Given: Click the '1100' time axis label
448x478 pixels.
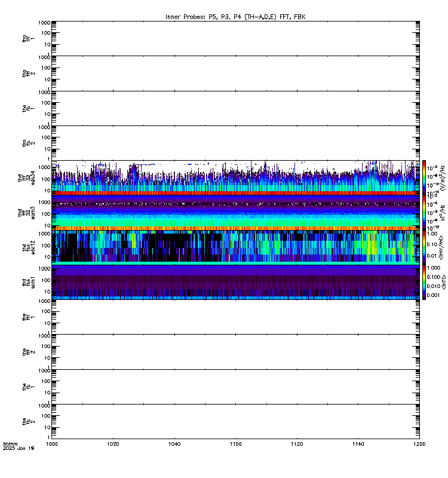Looking at the screenshot, I should (x=235, y=444).
